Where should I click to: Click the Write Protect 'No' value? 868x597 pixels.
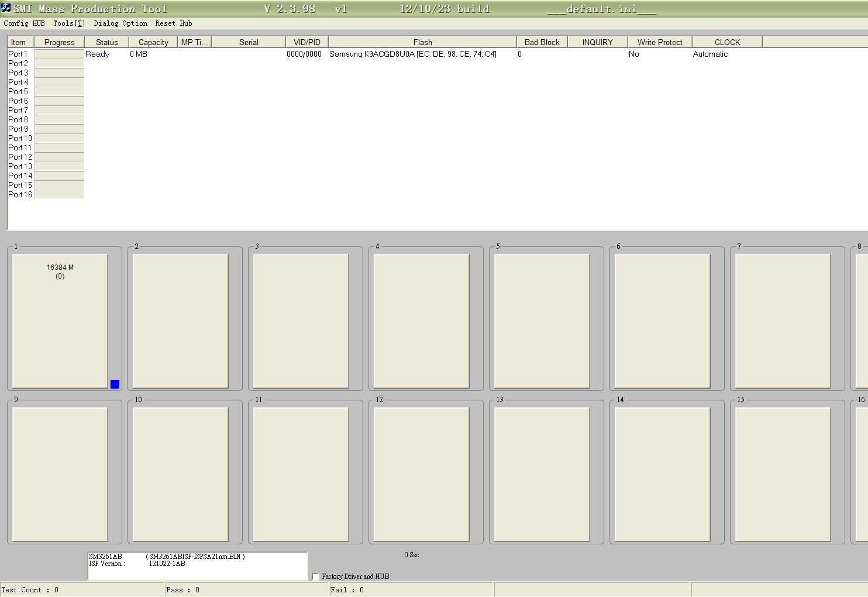[634, 54]
